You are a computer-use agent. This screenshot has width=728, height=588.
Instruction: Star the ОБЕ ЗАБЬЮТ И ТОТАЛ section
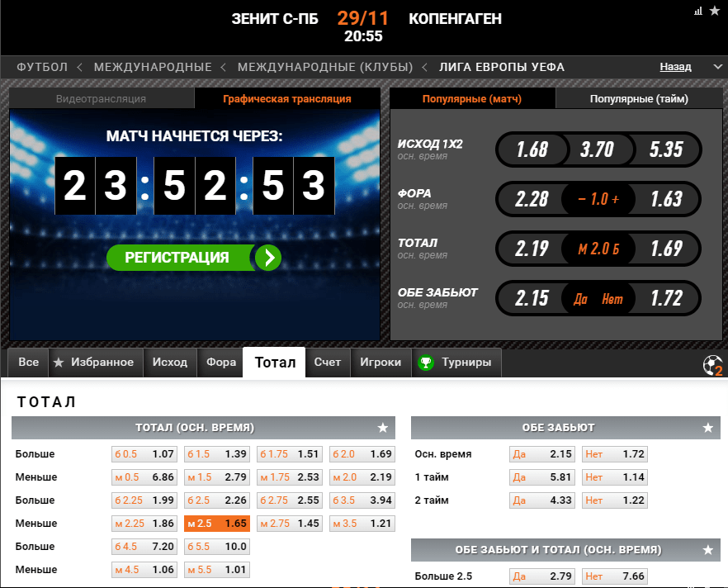[x=707, y=550]
